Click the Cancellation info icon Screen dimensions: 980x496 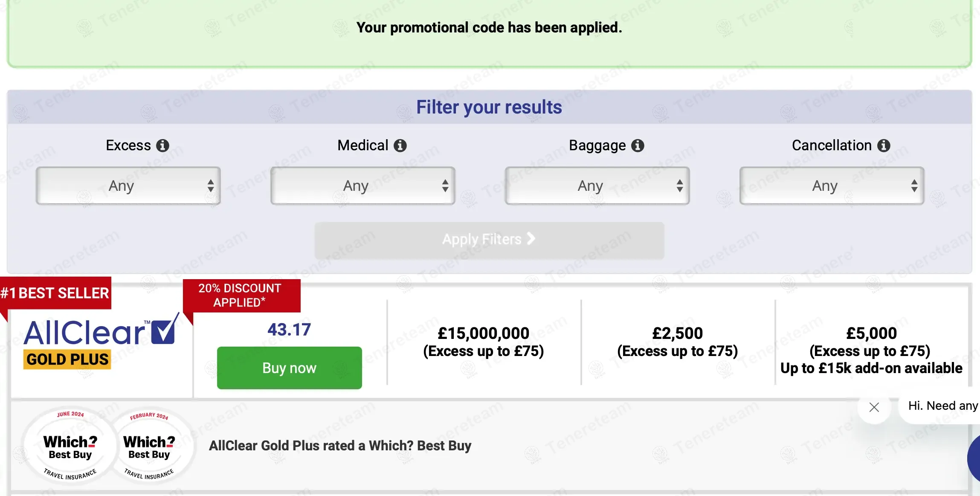(x=884, y=146)
